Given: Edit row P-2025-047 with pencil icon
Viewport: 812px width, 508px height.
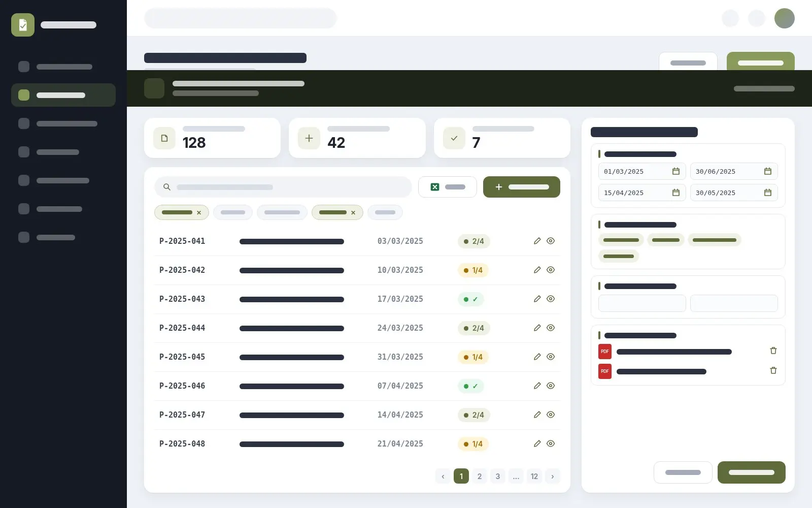Looking at the screenshot, I should click(537, 415).
